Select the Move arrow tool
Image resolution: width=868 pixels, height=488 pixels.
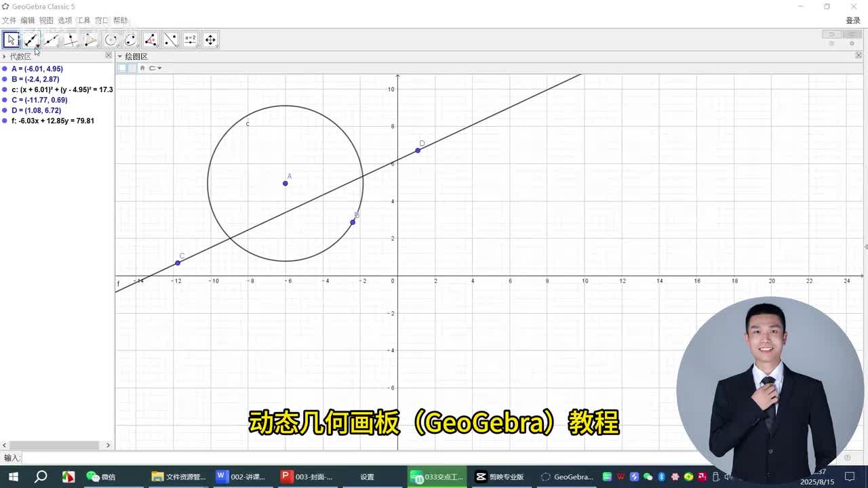pos(12,40)
